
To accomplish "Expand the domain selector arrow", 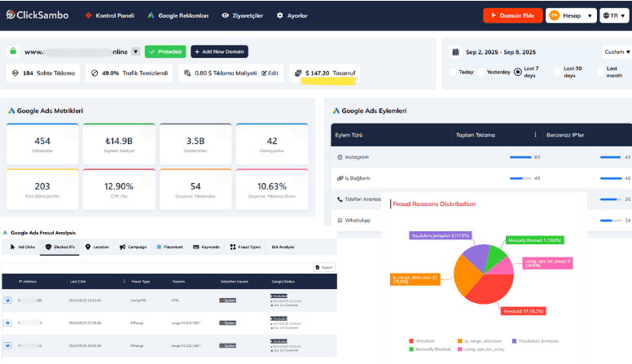I will [x=136, y=51].
